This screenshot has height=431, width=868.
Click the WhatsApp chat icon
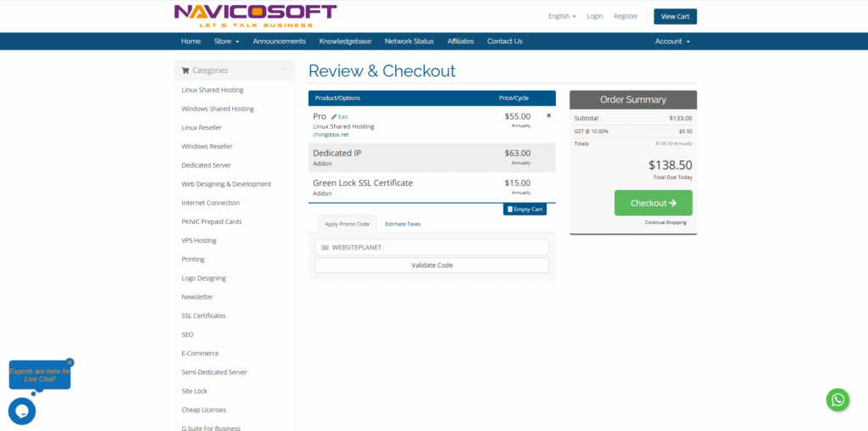coord(837,400)
